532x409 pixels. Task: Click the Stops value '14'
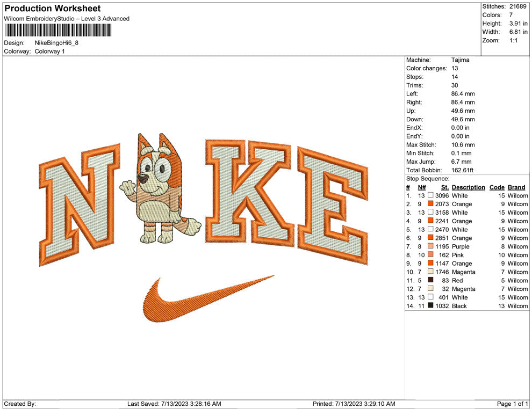455,77
